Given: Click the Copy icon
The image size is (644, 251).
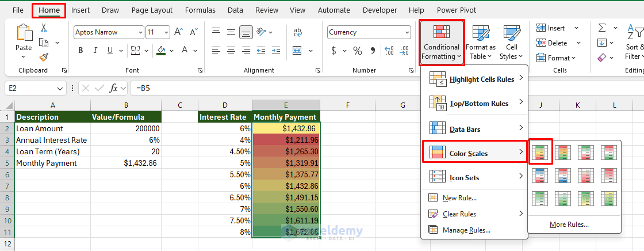Looking at the screenshot, I should 44,43.
